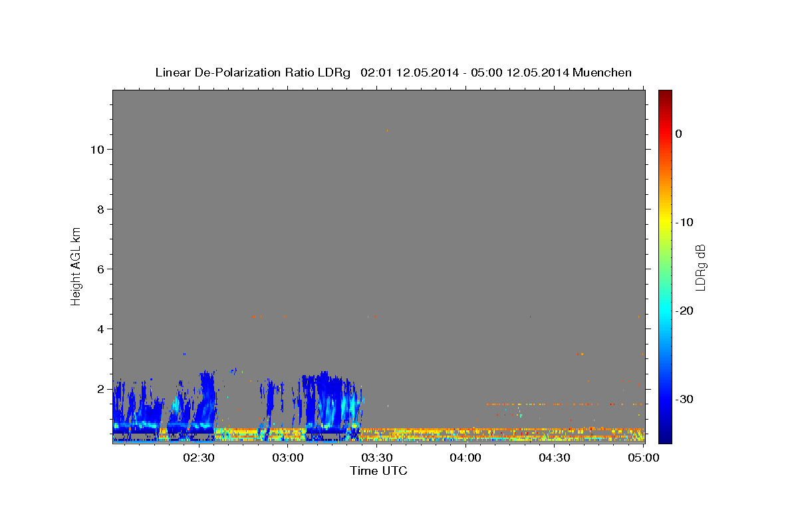Click the 02:30 time tick label
The image size is (798, 532).
click(x=199, y=458)
